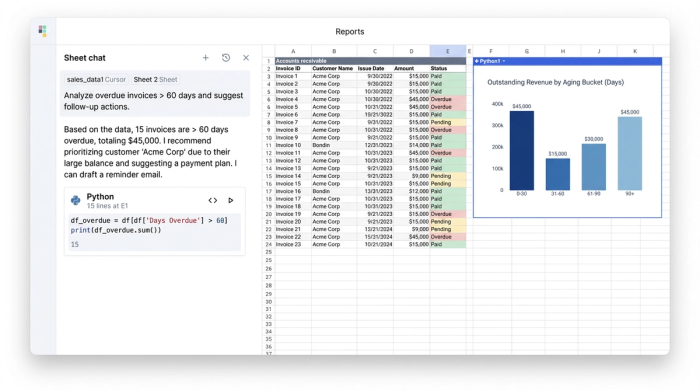Viewport: 700px width, 391px height.
Task: Select column G header
Action: tap(527, 51)
